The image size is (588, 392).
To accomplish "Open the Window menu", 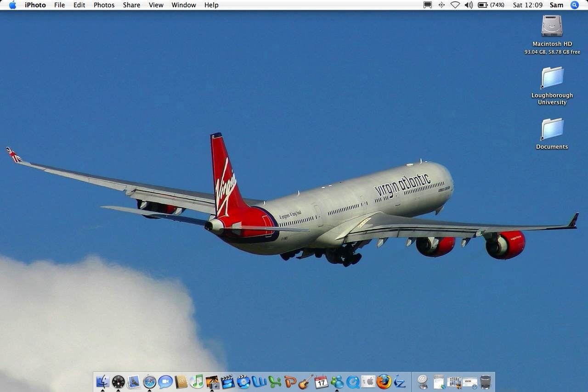I will pos(184,5).
